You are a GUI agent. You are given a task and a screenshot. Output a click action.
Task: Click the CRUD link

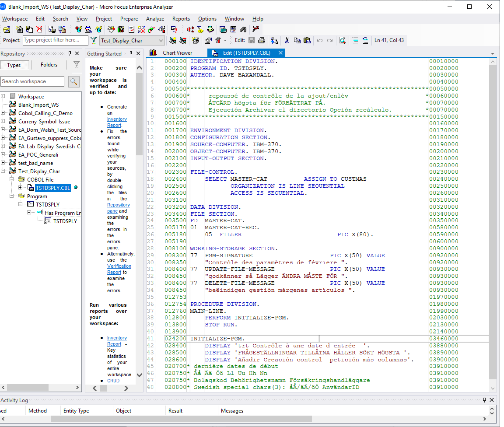[113, 381]
